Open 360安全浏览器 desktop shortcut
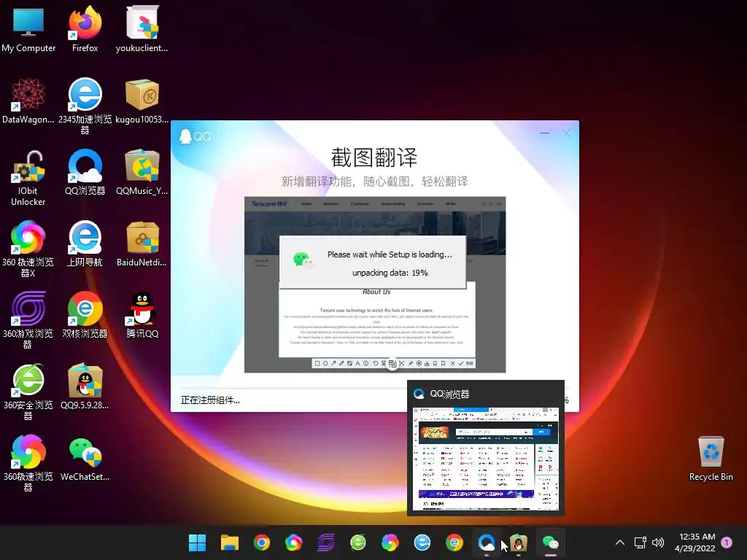747x560 pixels. tap(28, 392)
